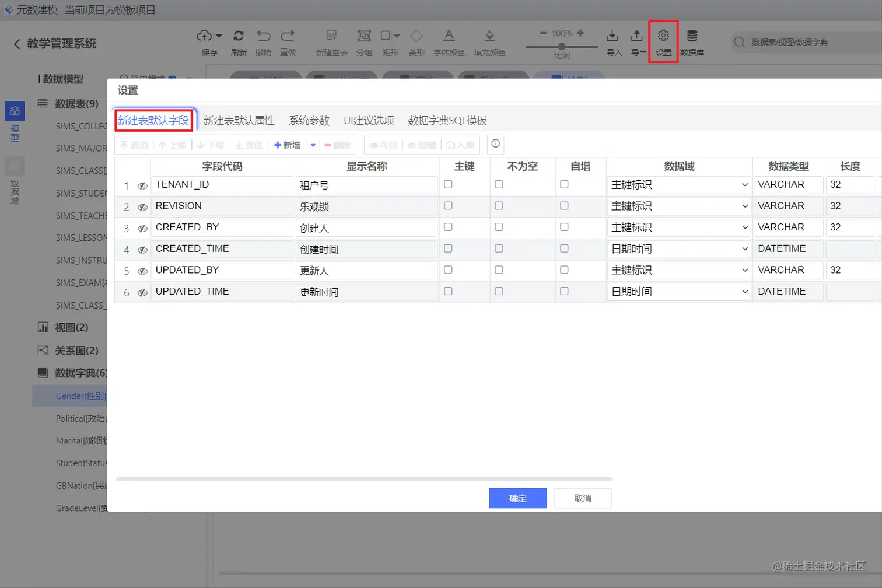Viewport: 882px width, 588px height.
Task: Click the 上移 move-up toolbar button
Action: click(x=173, y=145)
